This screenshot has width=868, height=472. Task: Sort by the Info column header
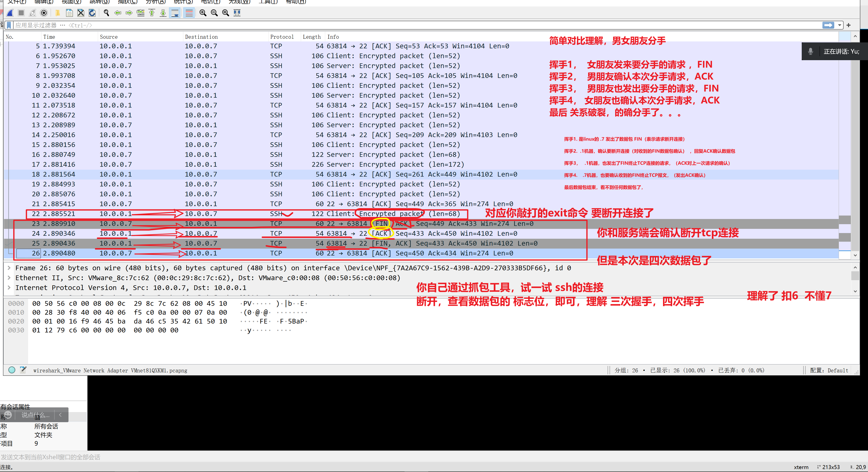pyautogui.click(x=582, y=37)
